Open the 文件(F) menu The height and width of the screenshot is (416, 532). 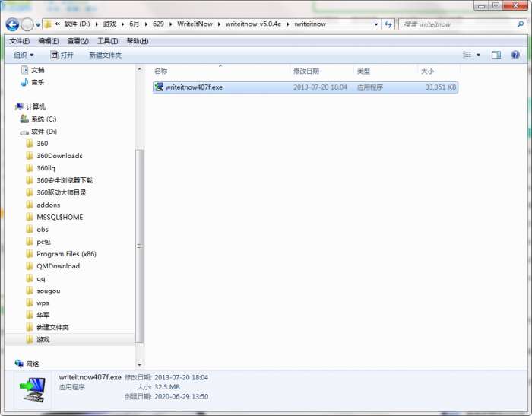(19, 41)
